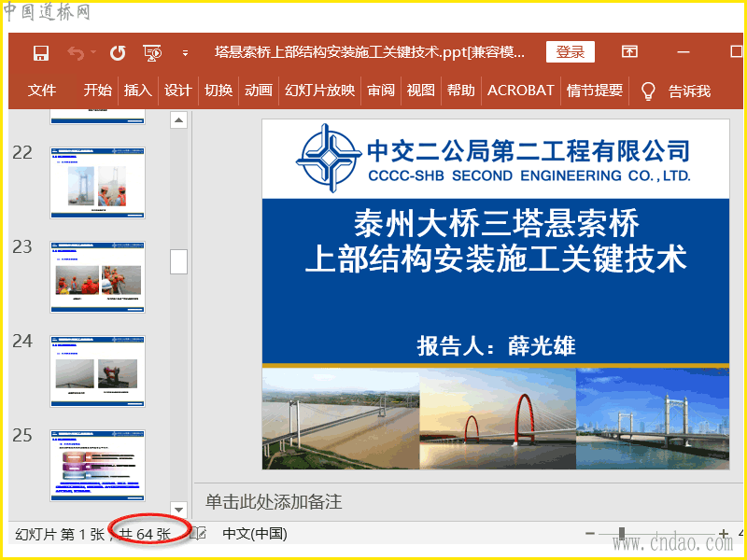Click the Redo circular arrow icon

pos(118,53)
